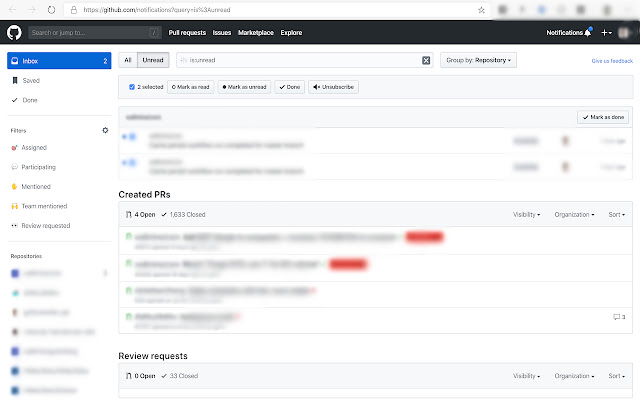Open Visibility dropdown in Review requests
640x400 pixels.
pyautogui.click(x=526, y=376)
